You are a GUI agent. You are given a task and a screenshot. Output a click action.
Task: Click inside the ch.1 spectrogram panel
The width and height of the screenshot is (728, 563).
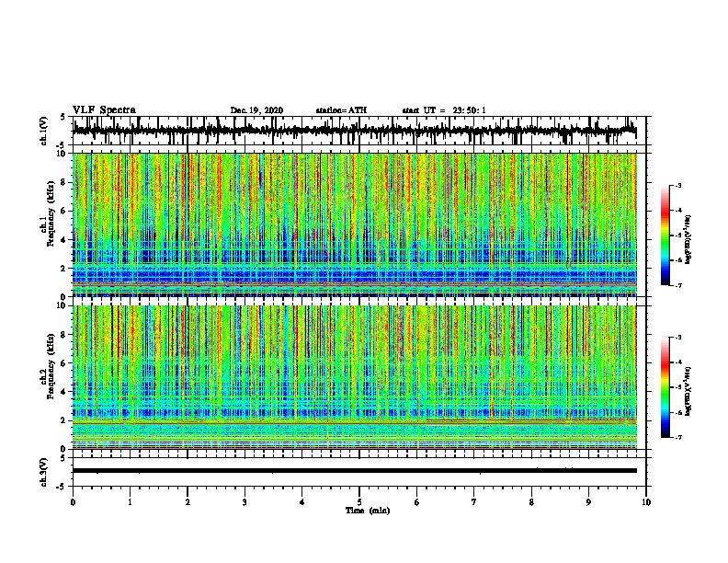(x=354, y=224)
